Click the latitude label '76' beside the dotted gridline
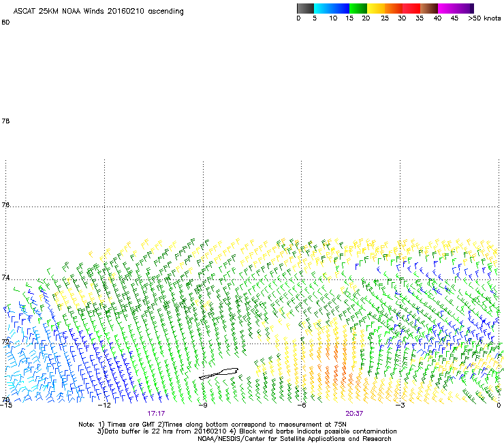The height and width of the screenshot is (443, 504). [x=5, y=204]
